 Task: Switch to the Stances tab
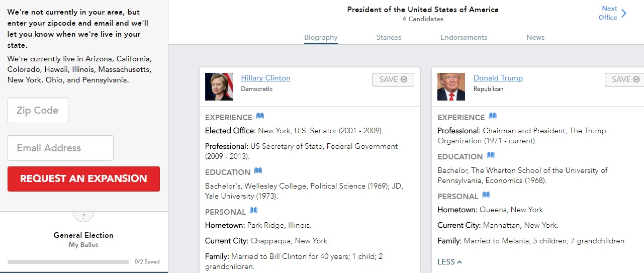[x=389, y=37]
